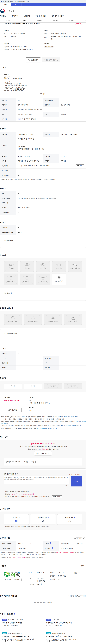Viewport: 86px width, 644px height.
Task: Select the 전형방법 section tab
Action: [72, 20]
